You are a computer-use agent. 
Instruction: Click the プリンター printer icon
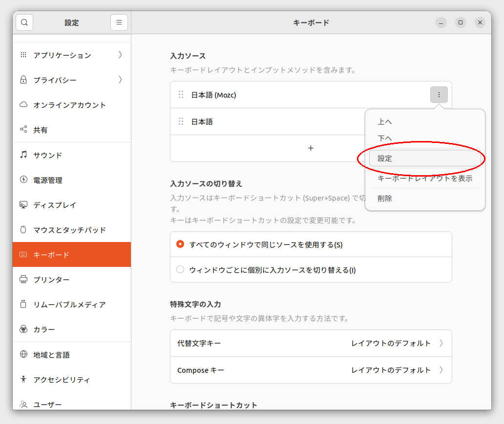coord(23,280)
